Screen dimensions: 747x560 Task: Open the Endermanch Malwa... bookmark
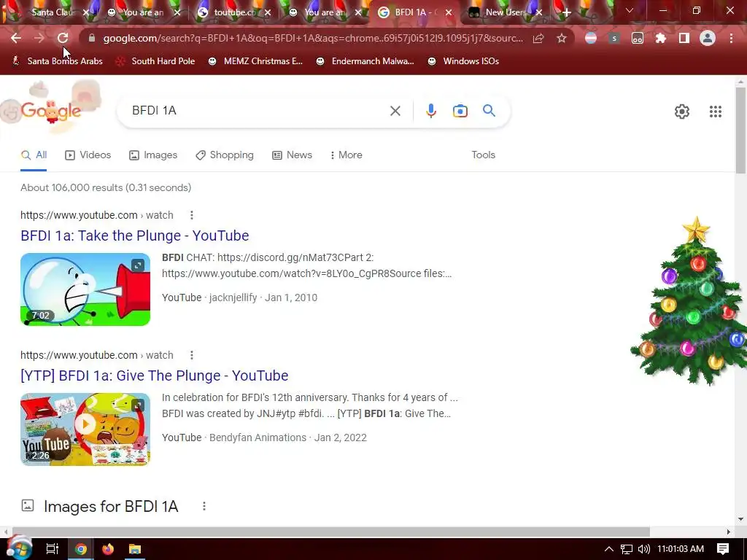pos(365,61)
